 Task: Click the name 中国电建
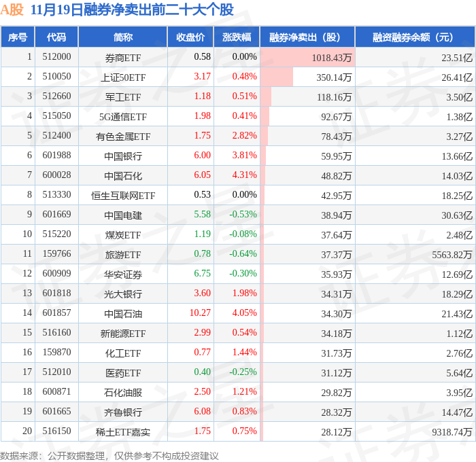pyautogui.click(x=123, y=215)
